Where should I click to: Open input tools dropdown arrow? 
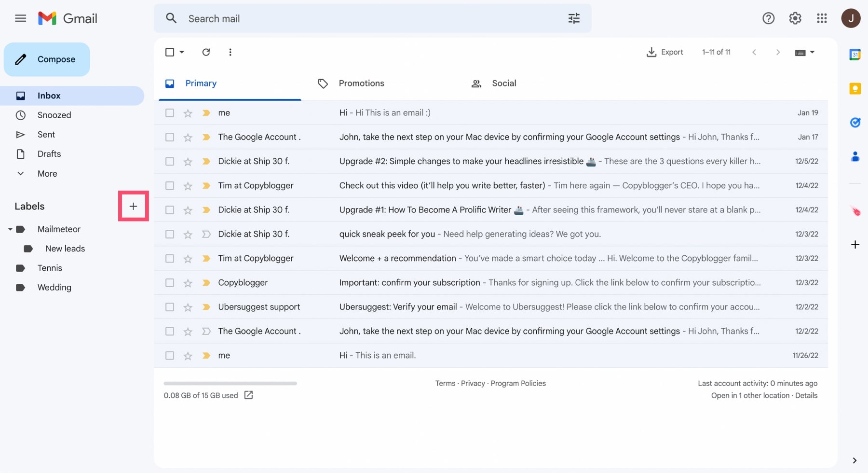(812, 52)
